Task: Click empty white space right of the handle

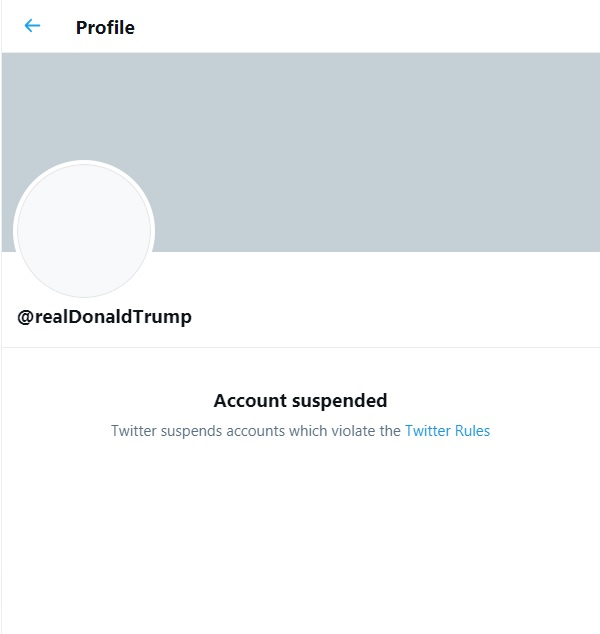Action: pos(400,317)
